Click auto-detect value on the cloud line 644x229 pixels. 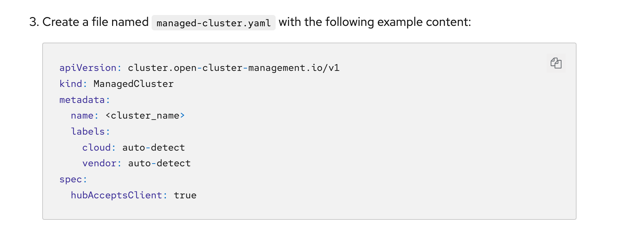coord(153,148)
